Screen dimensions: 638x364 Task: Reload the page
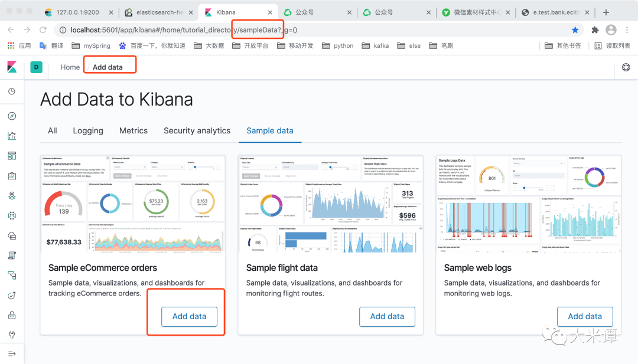(43, 29)
